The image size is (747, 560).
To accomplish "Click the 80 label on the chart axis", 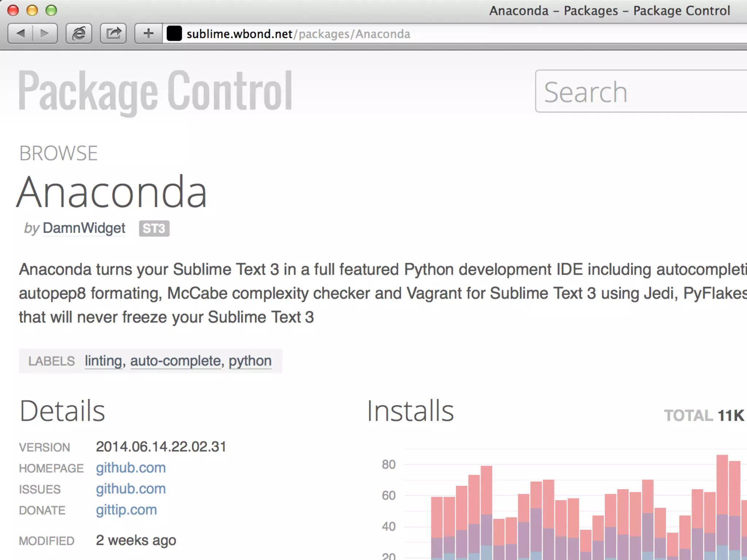I will [389, 464].
